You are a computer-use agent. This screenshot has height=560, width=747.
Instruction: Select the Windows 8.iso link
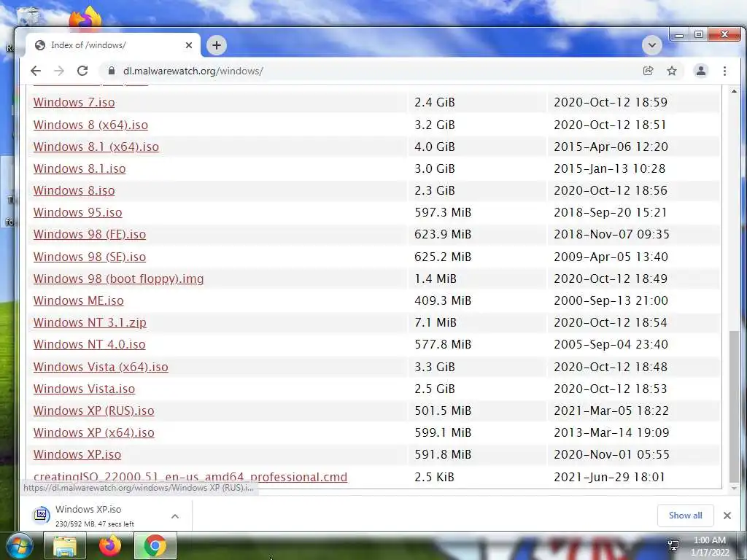pyautogui.click(x=74, y=190)
